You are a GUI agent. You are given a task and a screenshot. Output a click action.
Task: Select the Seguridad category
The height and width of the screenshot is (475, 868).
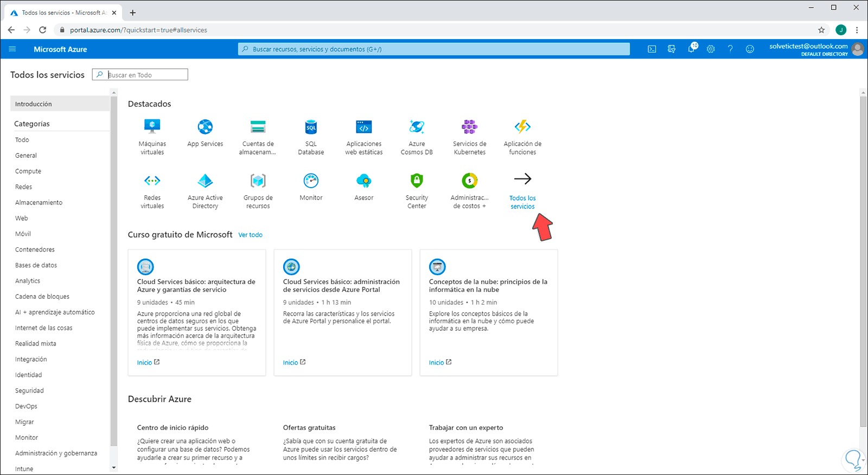click(x=29, y=391)
